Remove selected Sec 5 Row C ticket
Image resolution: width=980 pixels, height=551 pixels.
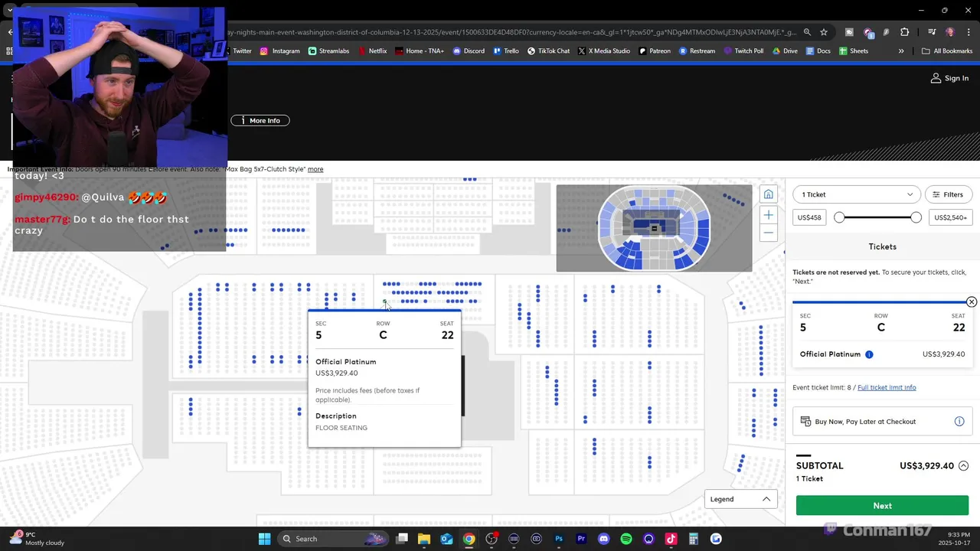971,302
